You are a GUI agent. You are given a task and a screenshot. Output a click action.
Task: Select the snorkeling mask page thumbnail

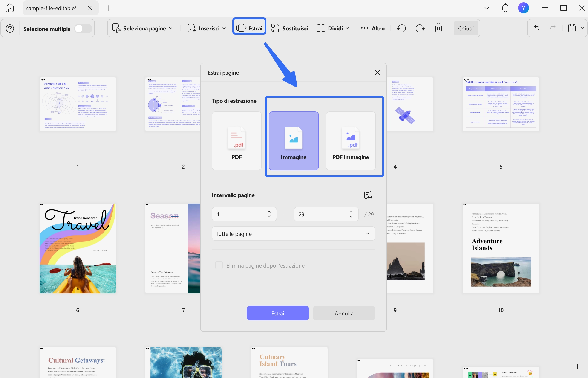(x=183, y=363)
